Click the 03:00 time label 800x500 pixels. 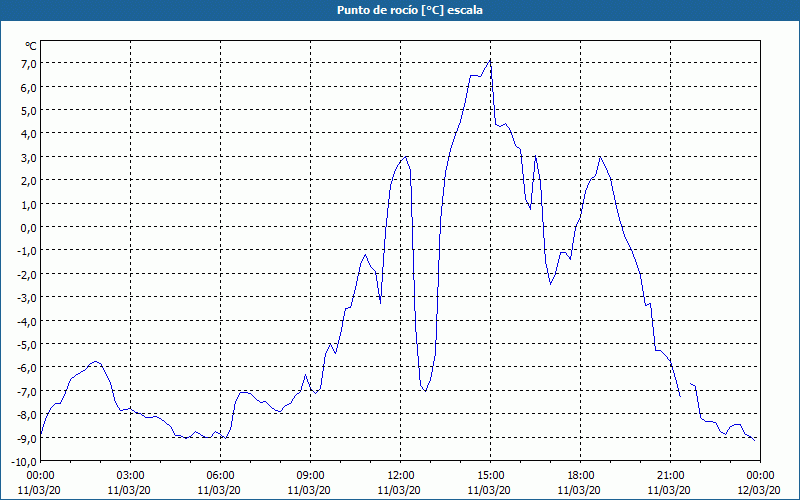click(x=131, y=476)
